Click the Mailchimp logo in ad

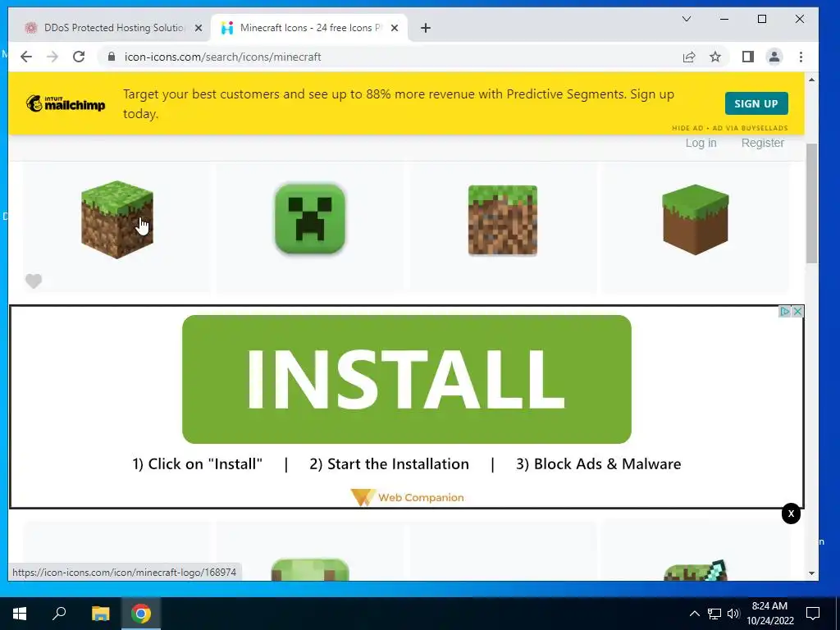[66, 103]
